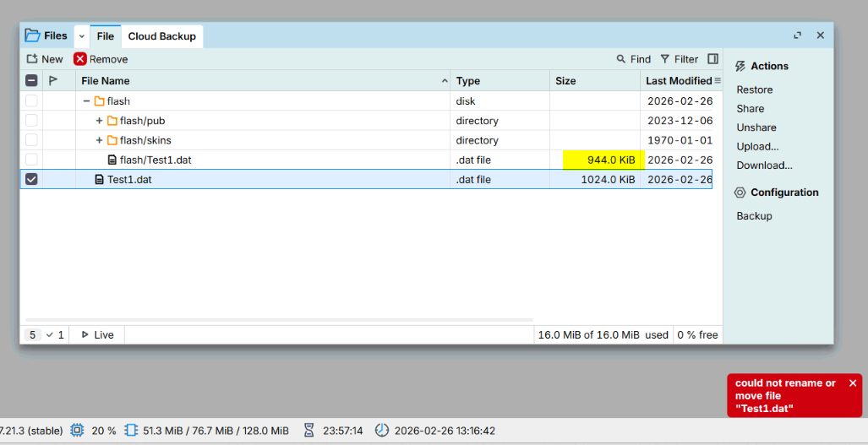Click the New button

coord(45,59)
